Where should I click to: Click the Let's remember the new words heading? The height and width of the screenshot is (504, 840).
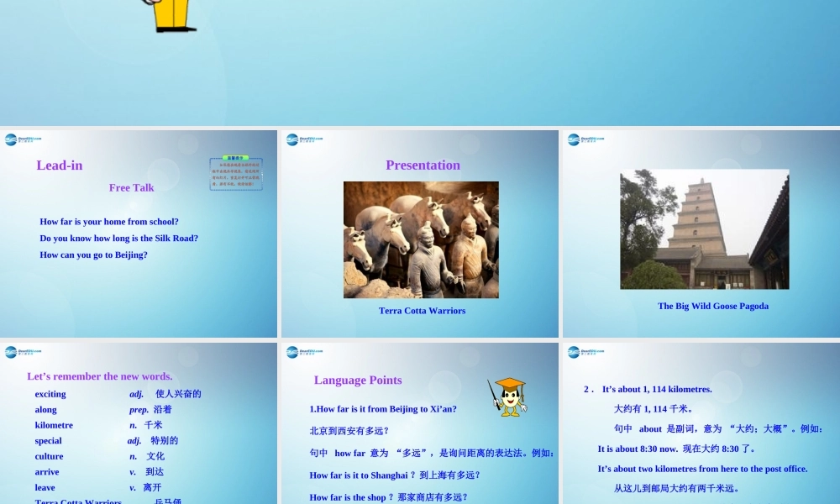[x=99, y=376]
